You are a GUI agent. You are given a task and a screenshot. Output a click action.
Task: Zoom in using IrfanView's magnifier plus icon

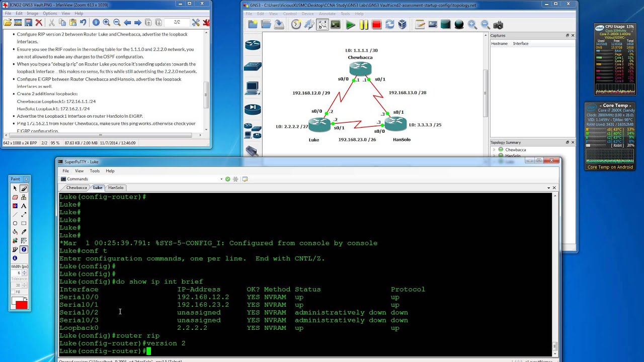tap(106, 23)
